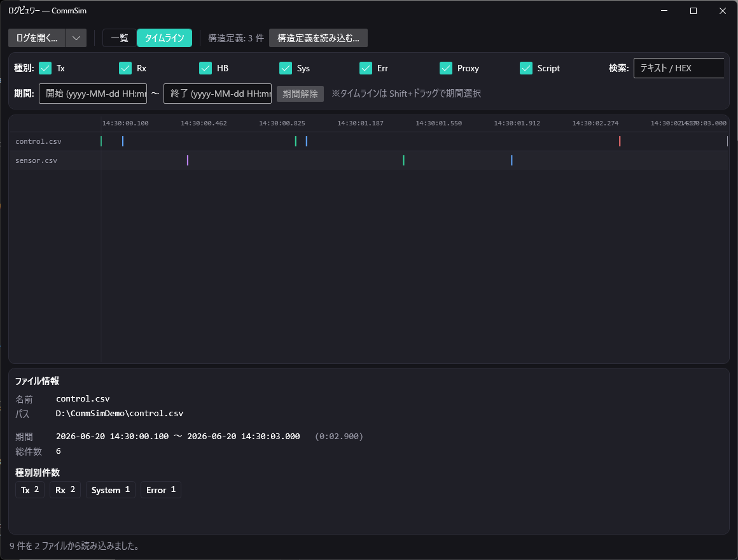Image resolution: width=738 pixels, height=560 pixels.
Task: Focus the 検索 text/HEX search field
Action: [679, 68]
